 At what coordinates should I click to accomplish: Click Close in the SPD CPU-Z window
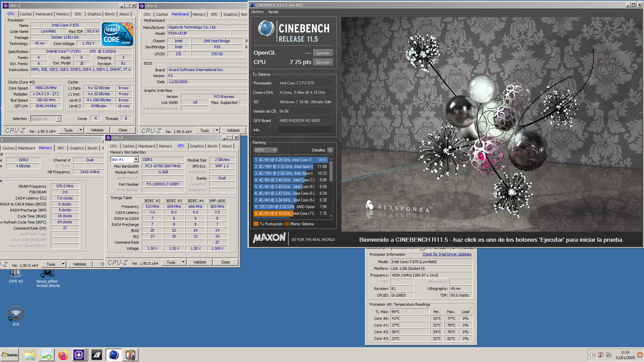click(x=225, y=262)
